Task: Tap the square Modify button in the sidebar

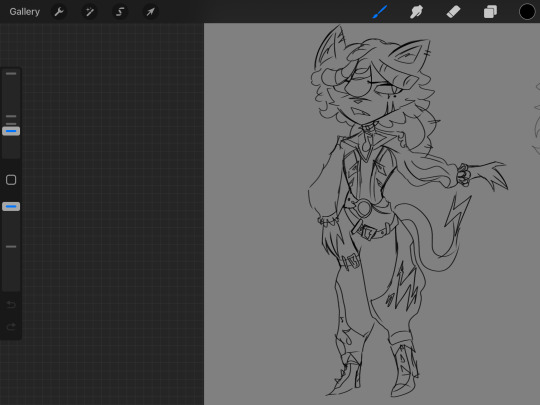Action: [11, 180]
